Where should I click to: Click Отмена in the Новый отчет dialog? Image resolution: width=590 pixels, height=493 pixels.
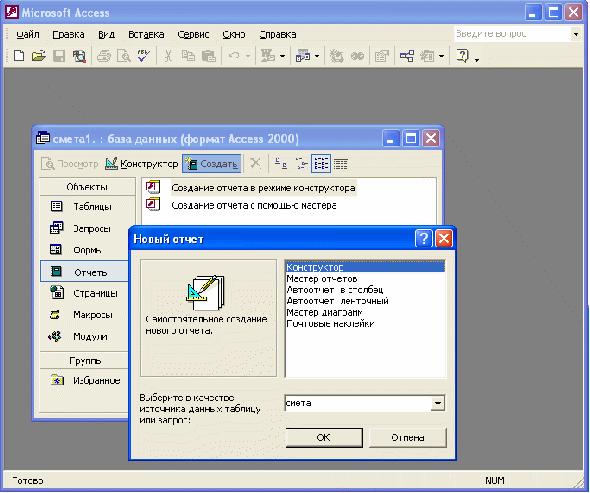(x=408, y=438)
